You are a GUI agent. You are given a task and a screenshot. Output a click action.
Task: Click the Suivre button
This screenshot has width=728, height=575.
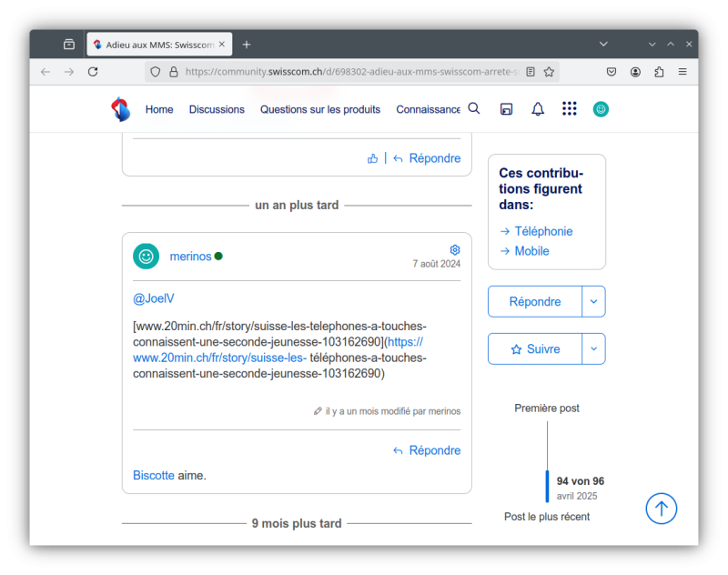(535, 349)
